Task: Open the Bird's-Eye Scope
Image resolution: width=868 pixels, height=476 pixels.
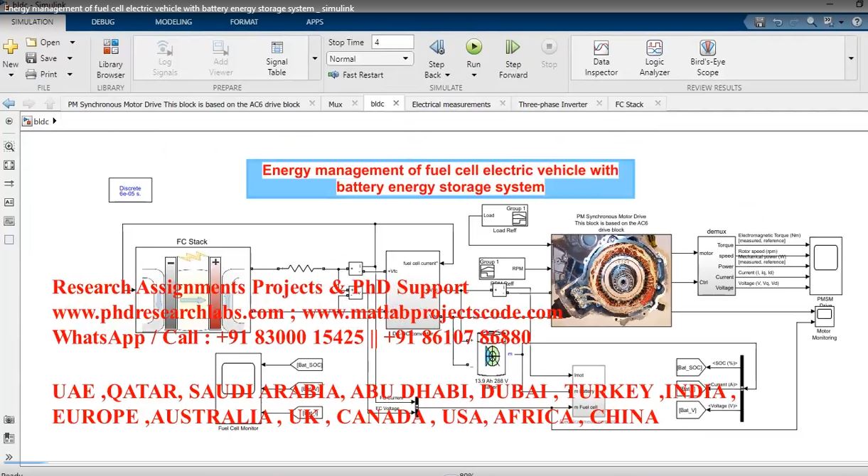Action: (707, 58)
